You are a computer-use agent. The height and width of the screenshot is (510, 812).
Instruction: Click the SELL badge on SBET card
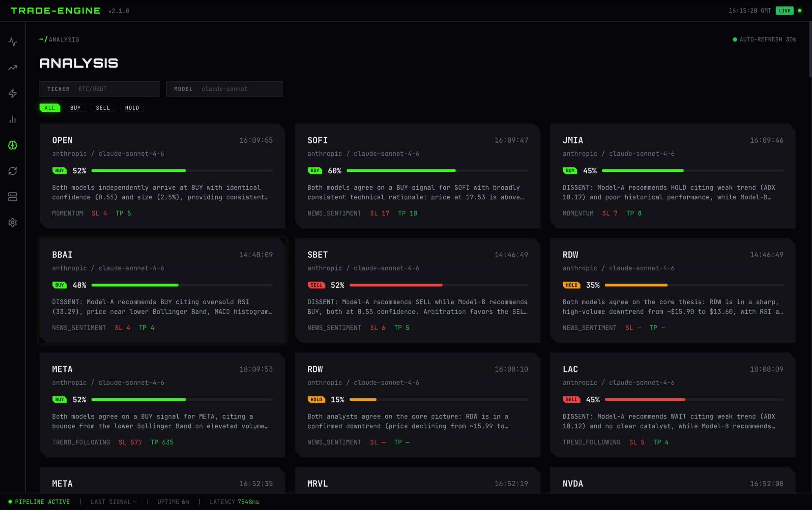(x=316, y=285)
